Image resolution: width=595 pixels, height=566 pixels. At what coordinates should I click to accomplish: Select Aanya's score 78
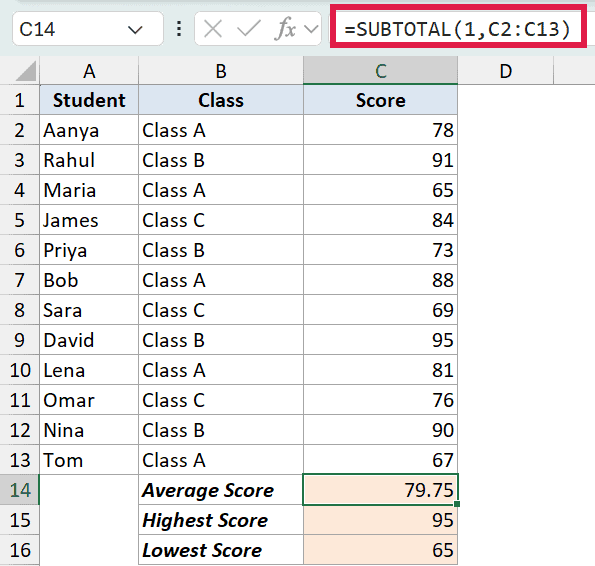pyautogui.click(x=381, y=130)
